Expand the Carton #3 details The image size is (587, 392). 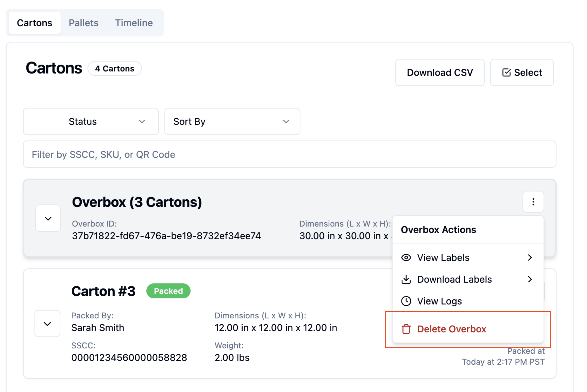pos(47,324)
